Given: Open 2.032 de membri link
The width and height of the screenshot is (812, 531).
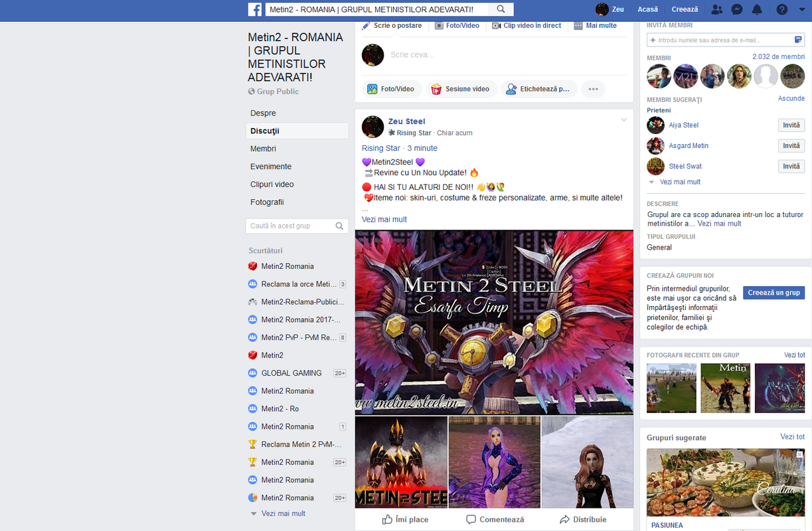Looking at the screenshot, I should tap(778, 57).
